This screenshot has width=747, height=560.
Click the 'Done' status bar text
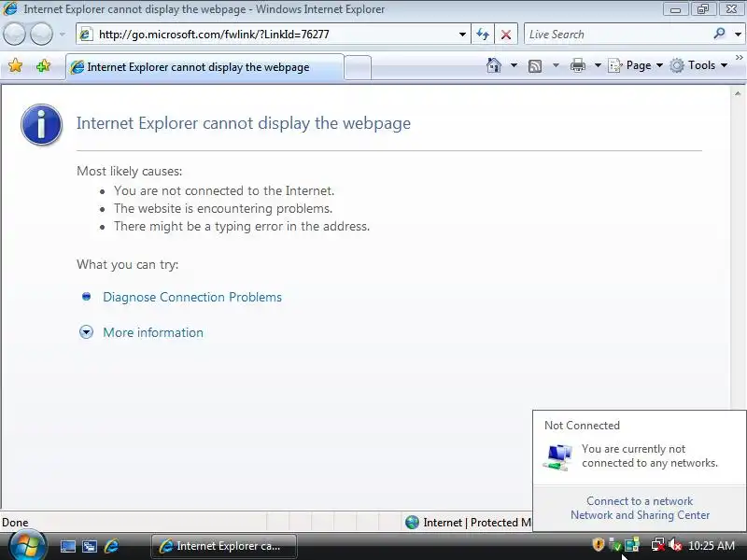pyautogui.click(x=15, y=523)
